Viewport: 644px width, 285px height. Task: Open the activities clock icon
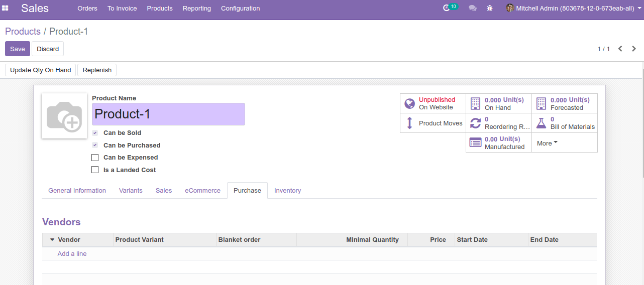tap(446, 8)
